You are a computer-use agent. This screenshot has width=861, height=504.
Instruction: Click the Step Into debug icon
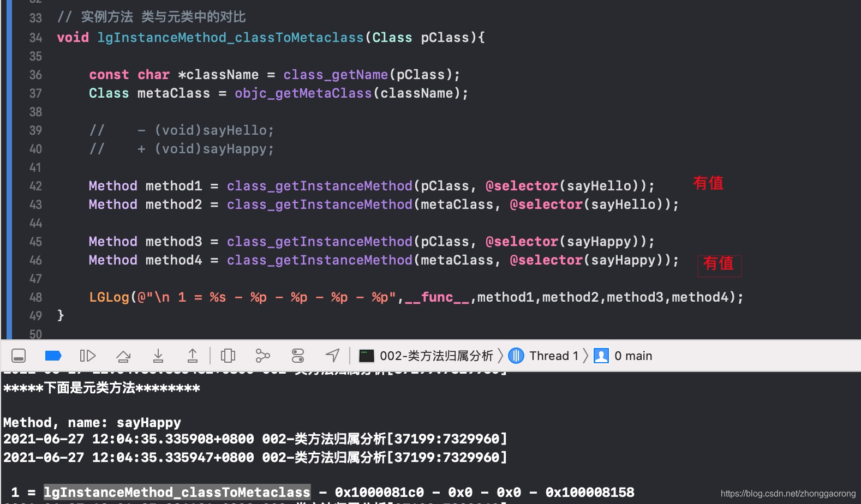(158, 356)
